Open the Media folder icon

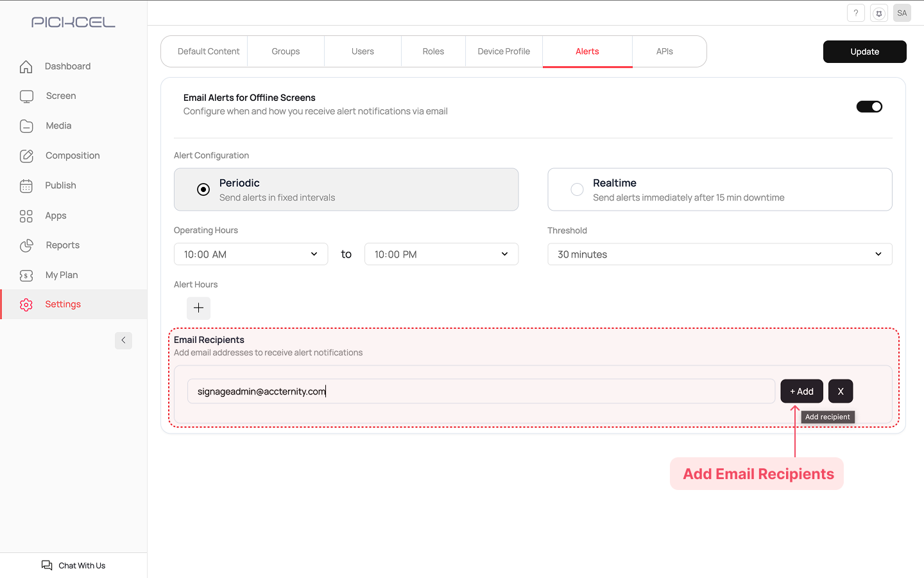26,126
